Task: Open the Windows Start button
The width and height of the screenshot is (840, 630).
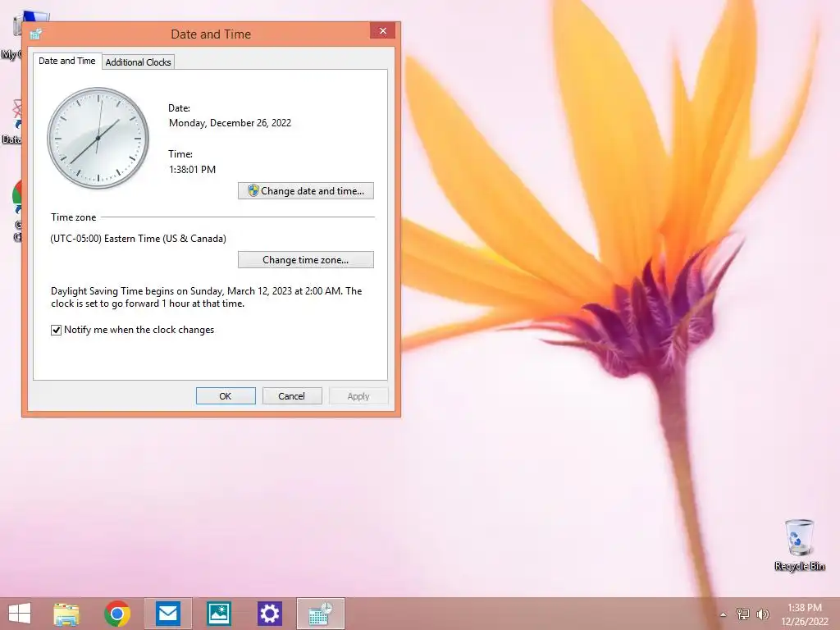Action: pos(20,614)
